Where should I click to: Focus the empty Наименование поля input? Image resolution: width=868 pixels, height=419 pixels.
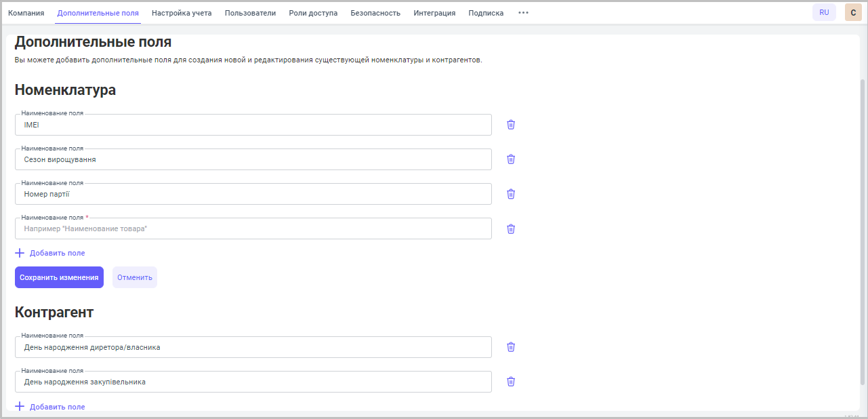[x=253, y=229]
